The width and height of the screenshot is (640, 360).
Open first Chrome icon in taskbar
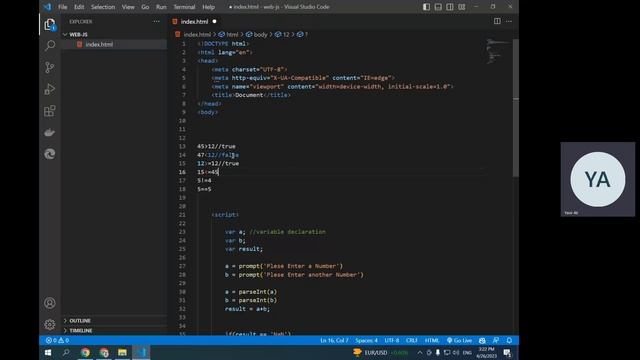coord(85,353)
